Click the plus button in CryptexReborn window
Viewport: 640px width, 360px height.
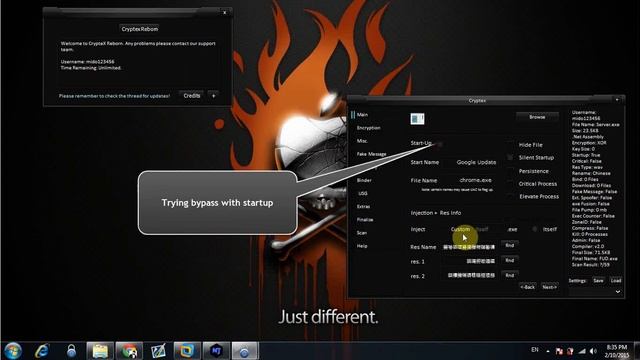(213, 96)
